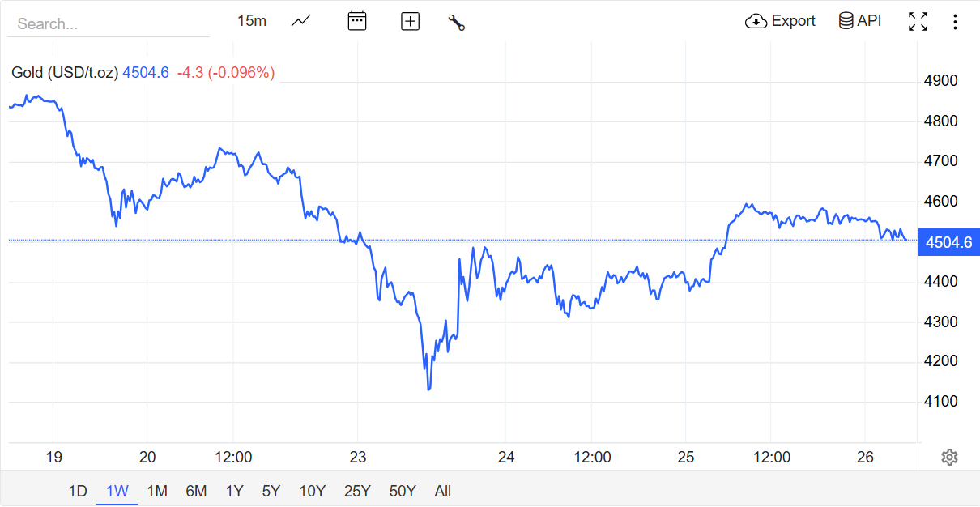Image resolution: width=980 pixels, height=507 pixels.
Task: Select the All time range
Action: pos(442,491)
